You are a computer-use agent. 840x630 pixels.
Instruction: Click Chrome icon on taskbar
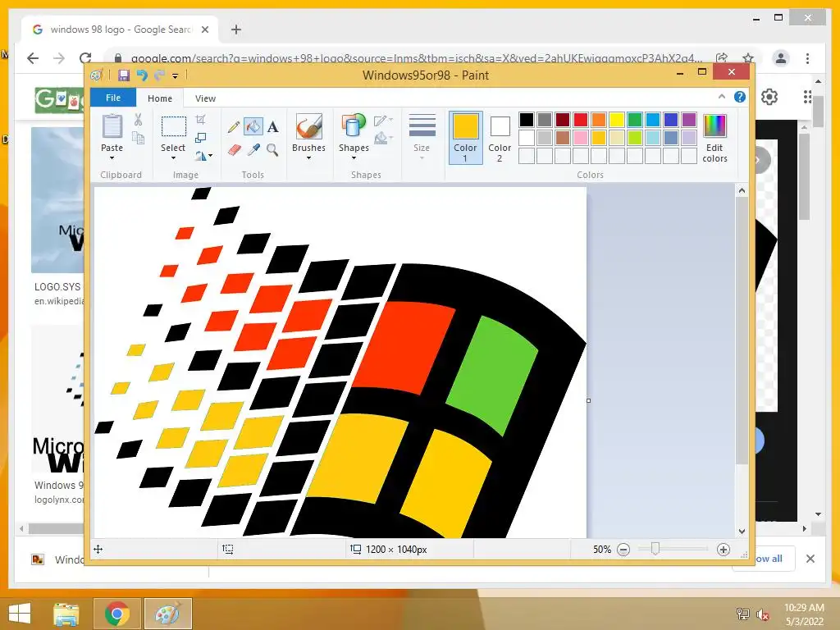(x=116, y=614)
